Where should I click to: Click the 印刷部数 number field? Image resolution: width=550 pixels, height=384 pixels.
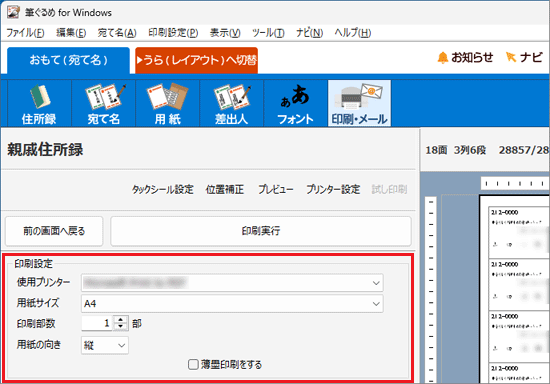tap(97, 323)
